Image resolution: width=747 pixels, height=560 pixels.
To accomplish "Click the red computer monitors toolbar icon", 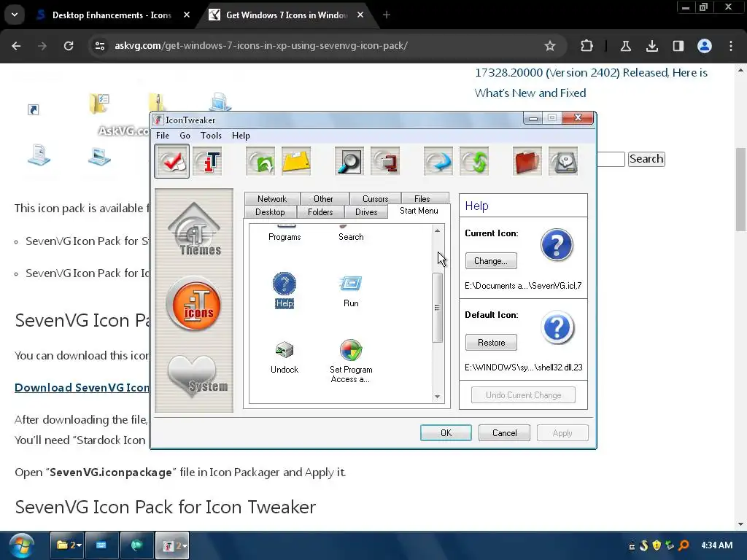I will pyautogui.click(x=385, y=162).
